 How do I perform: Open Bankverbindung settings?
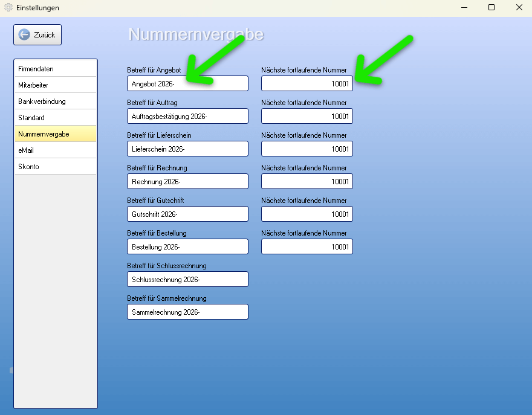click(x=56, y=101)
